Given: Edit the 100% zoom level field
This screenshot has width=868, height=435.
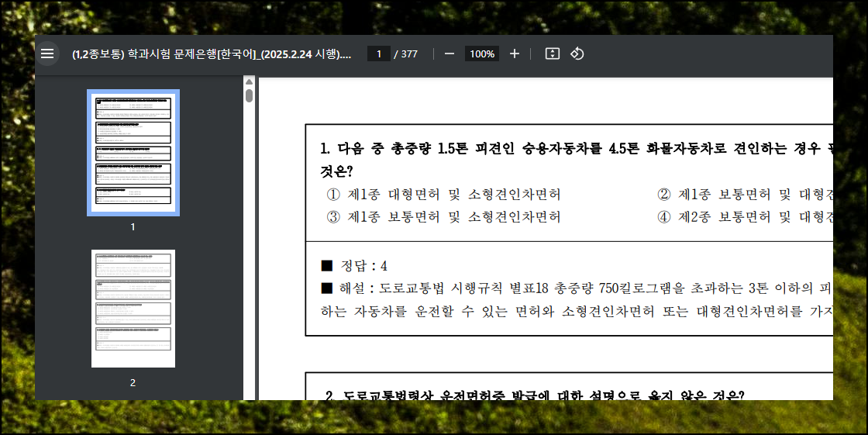Looking at the screenshot, I should 481,54.
